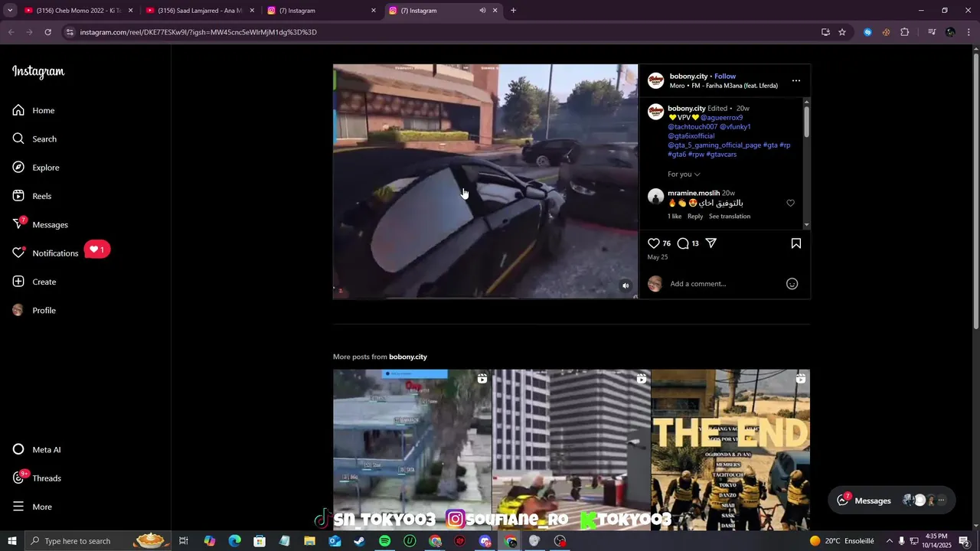Like mramine.moslih's comment

pos(791,203)
